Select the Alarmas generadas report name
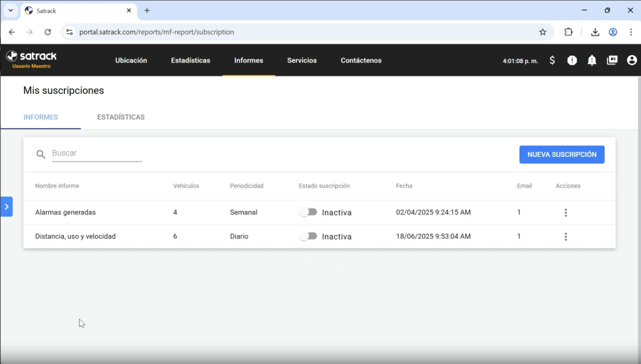 [65, 213]
